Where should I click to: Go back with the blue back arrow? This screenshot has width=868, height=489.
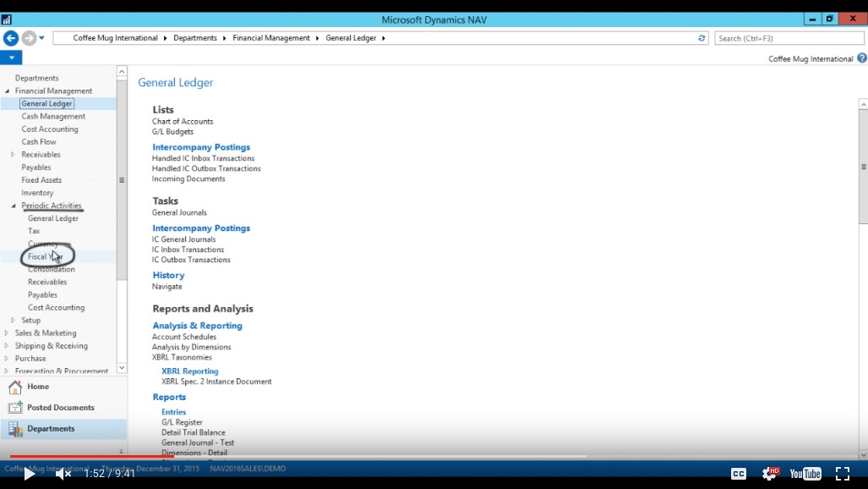click(x=10, y=38)
